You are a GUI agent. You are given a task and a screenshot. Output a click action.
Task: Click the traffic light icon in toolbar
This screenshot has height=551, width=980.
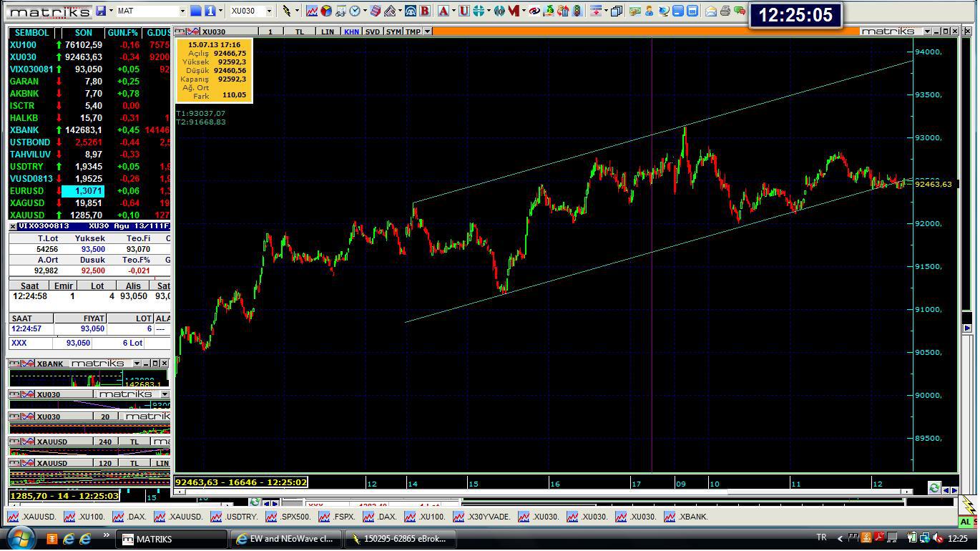(577, 11)
